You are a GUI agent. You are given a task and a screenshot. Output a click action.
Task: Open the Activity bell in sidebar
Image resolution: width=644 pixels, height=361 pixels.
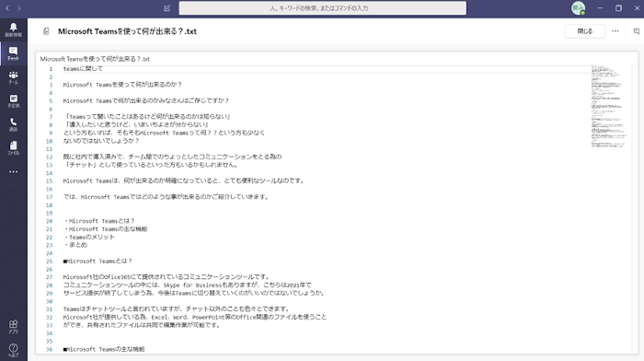[x=13, y=29]
